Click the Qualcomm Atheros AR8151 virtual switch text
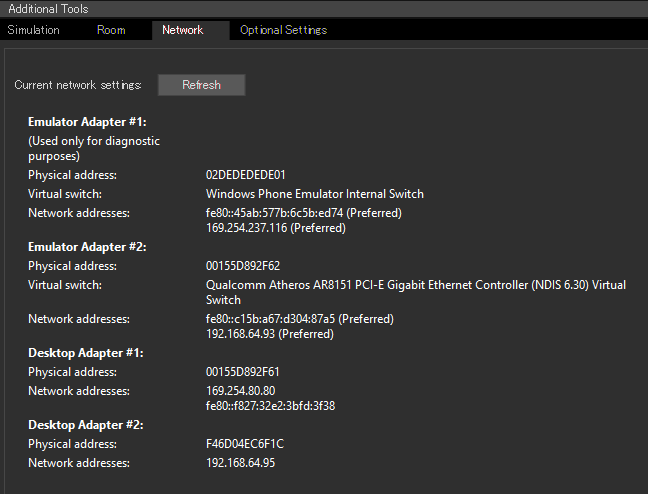This screenshot has width=648, height=494. (415, 285)
